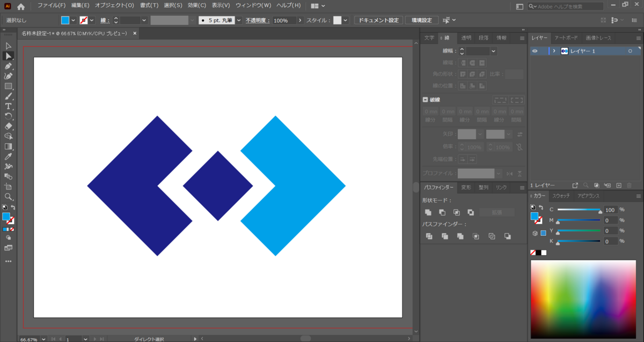Toggle the 破線 dashed line checkbox
644x342 pixels.
[425, 100]
